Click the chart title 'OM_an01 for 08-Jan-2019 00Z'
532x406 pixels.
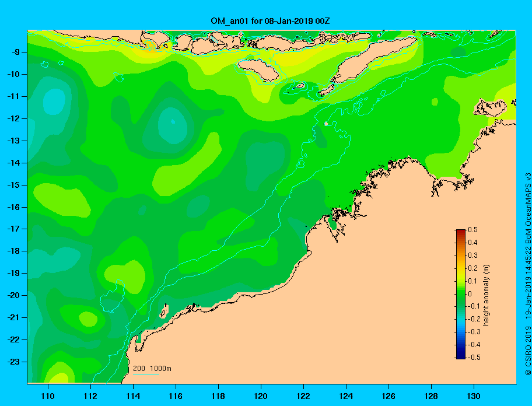[270, 21]
